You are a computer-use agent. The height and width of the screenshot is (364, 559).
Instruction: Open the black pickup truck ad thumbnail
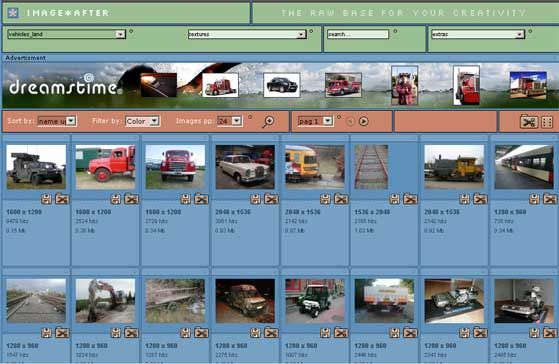point(282,85)
